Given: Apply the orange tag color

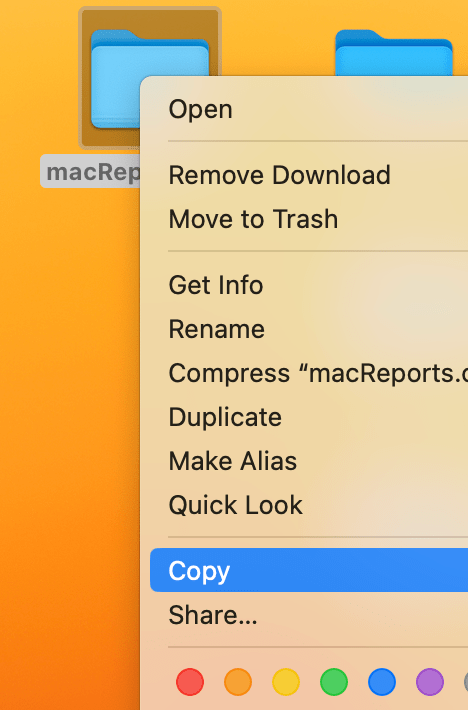Looking at the screenshot, I should tap(238, 681).
